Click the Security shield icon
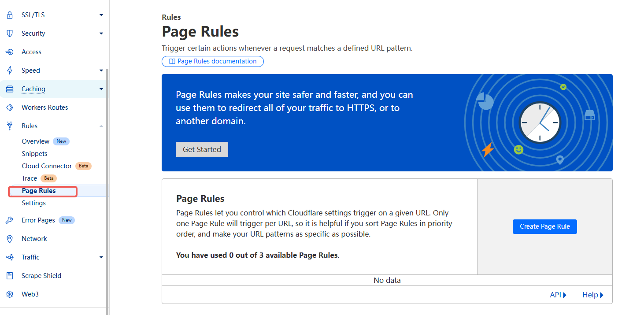The width and height of the screenshot is (644, 315). pyautogui.click(x=10, y=33)
